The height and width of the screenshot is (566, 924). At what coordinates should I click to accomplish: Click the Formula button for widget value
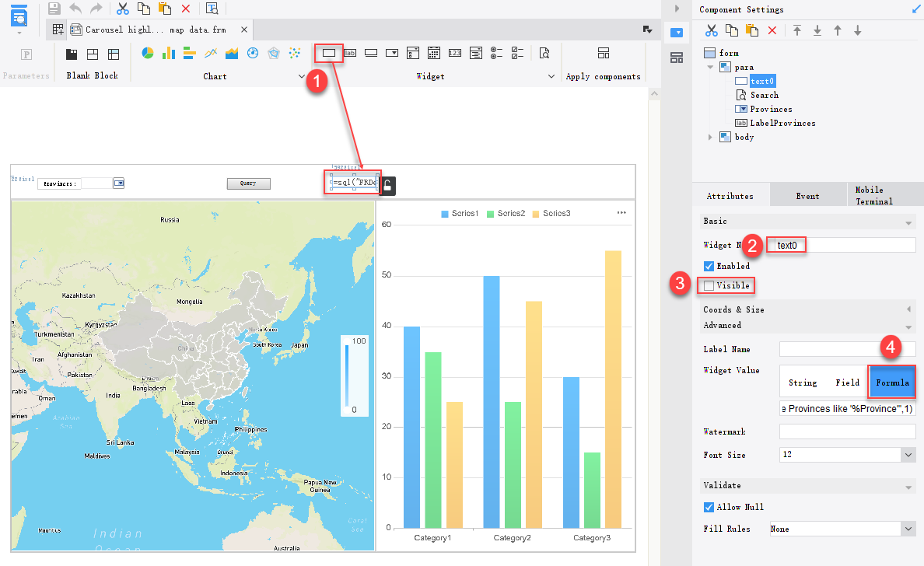[x=891, y=382]
